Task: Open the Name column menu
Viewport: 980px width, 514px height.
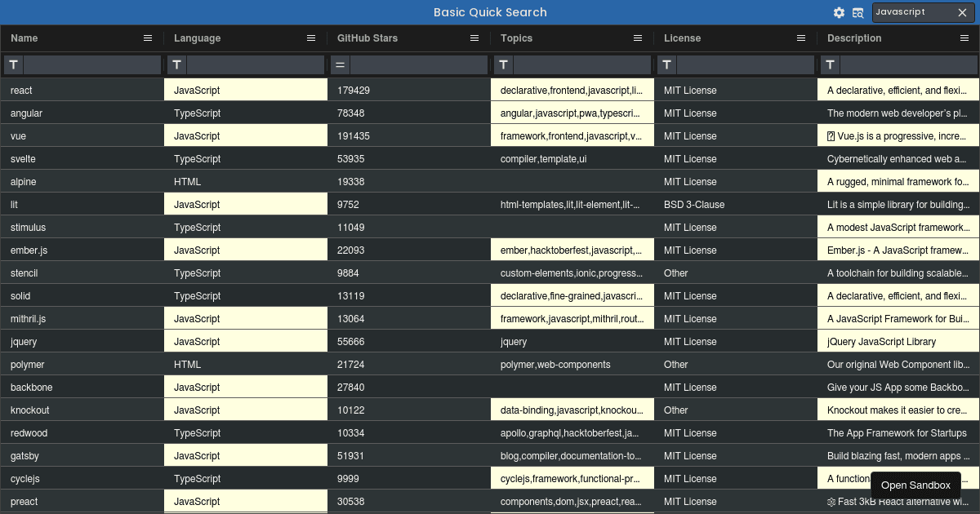Action: coord(148,38)
